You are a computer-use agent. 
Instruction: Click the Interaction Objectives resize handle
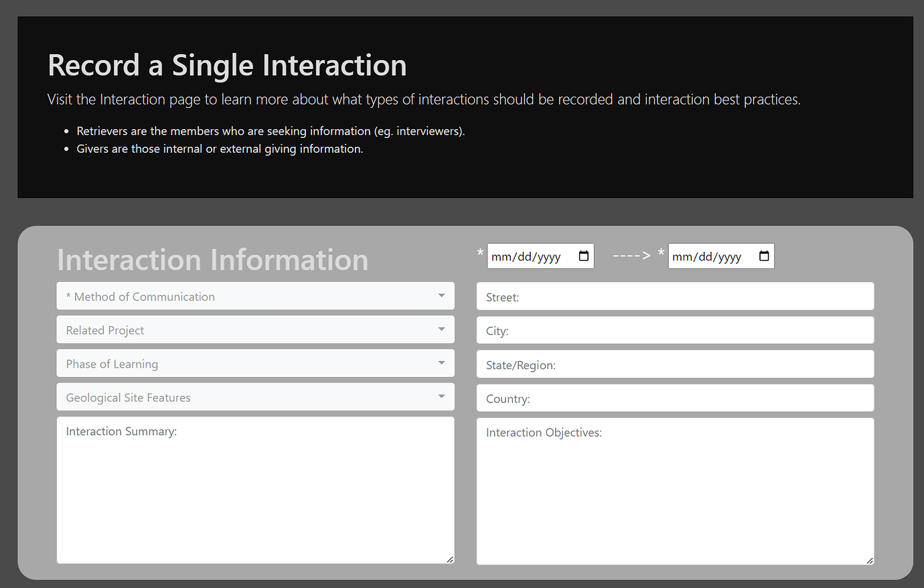pos(869,560)
